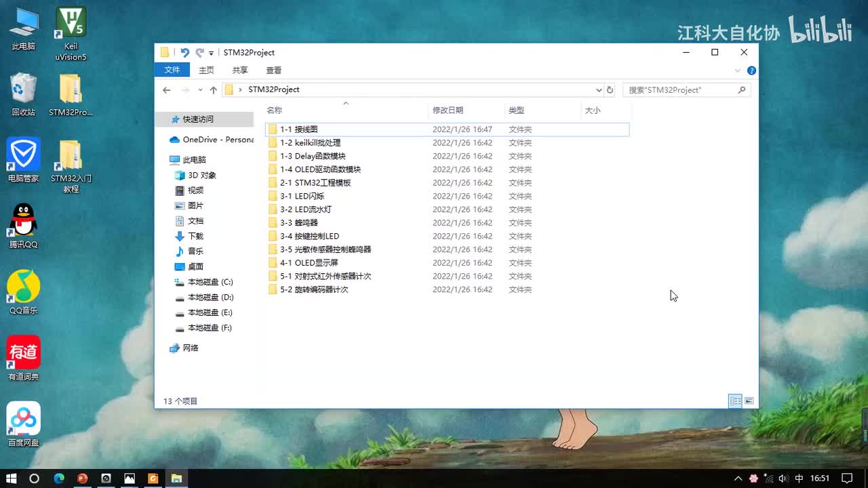Select the 2-1 STM32工程模板 folder

coord(447,183)
